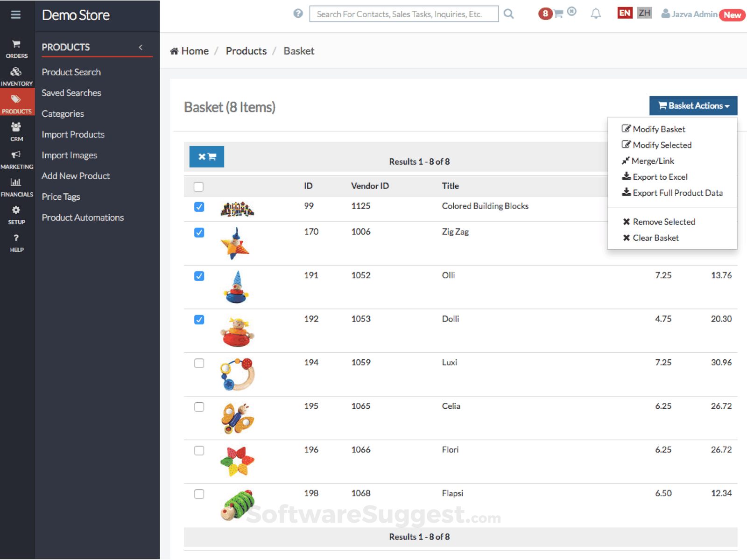Check the Luxi product row

pos(199,363)
